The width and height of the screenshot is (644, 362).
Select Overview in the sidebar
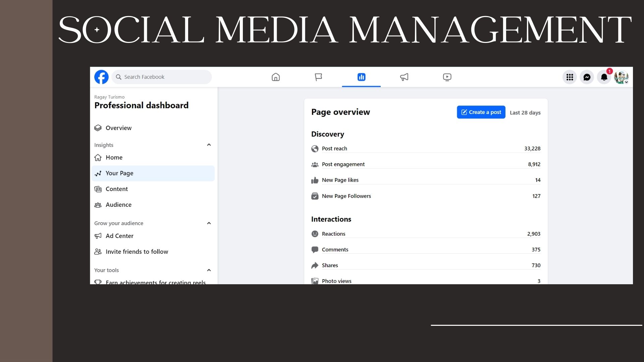pyautogui.click(x=118, y=128)
